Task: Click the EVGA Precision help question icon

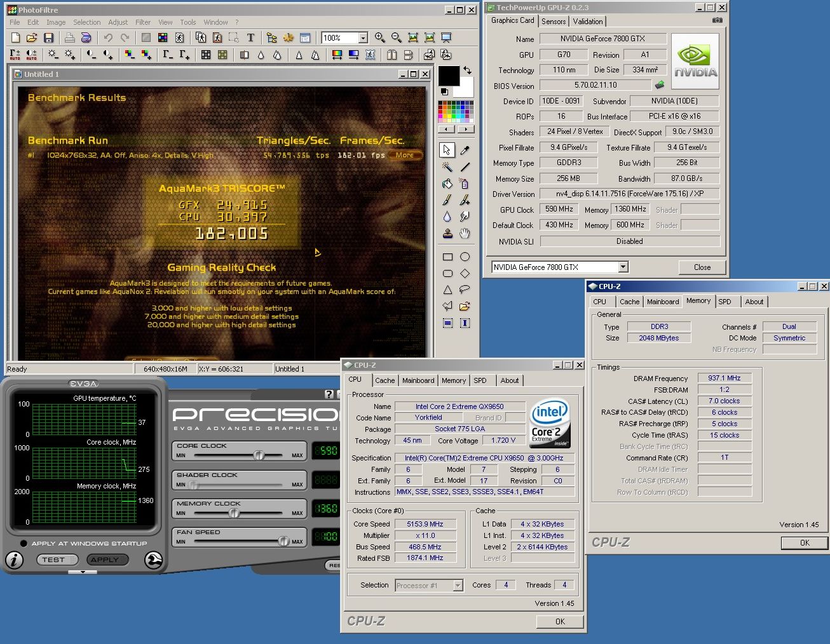Action: [329, 394]
